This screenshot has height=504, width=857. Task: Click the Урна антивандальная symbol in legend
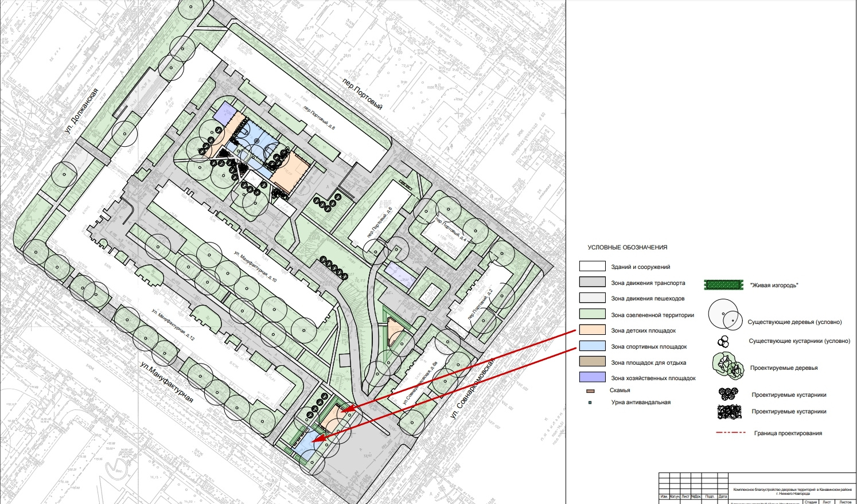pyautogui.click(x=590, y=403)
